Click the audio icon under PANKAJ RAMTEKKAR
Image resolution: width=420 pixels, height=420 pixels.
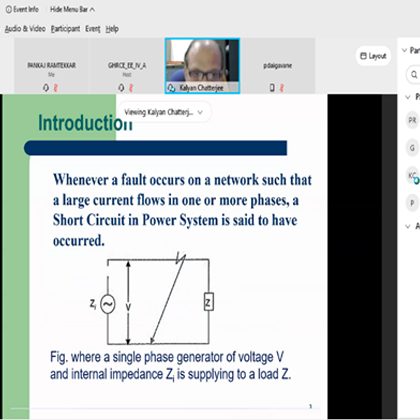[x=46, y=88]
